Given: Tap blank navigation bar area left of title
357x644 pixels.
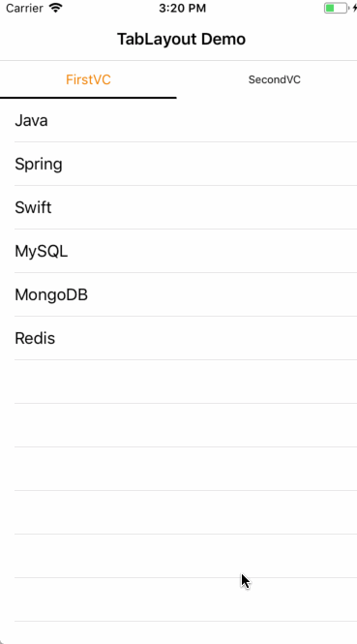Looking at the screenshot, I should 57,40.
